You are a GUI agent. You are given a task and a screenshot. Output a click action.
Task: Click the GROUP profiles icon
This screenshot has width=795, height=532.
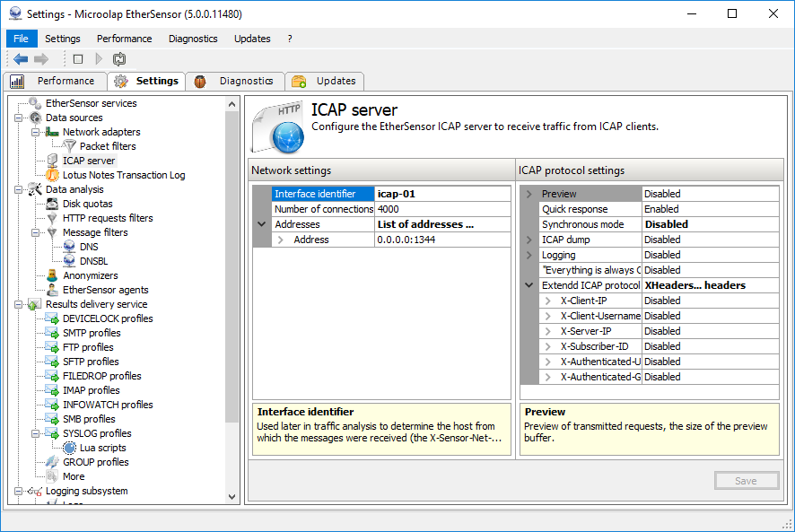pyautogui.click(x=52, y=462)
